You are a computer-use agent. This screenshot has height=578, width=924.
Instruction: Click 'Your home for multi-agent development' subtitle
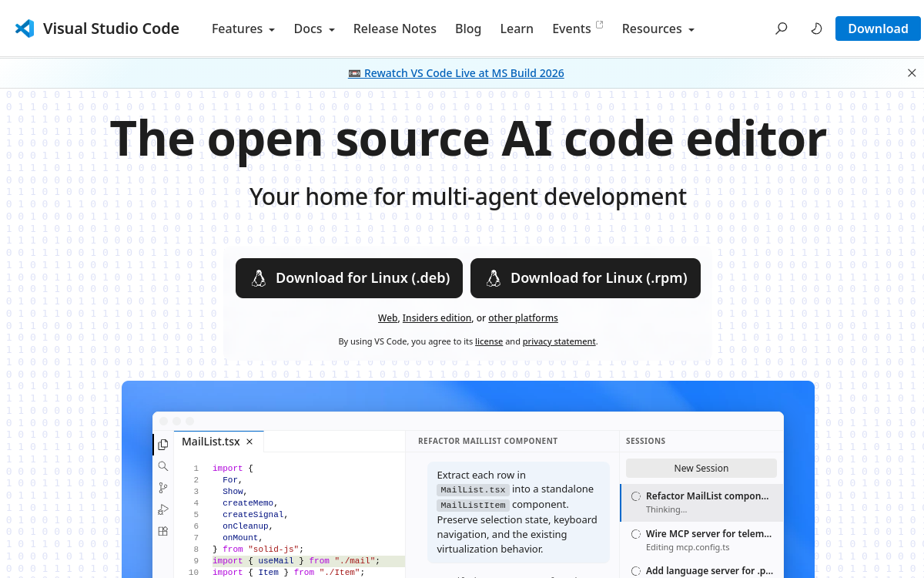point(467,197)
